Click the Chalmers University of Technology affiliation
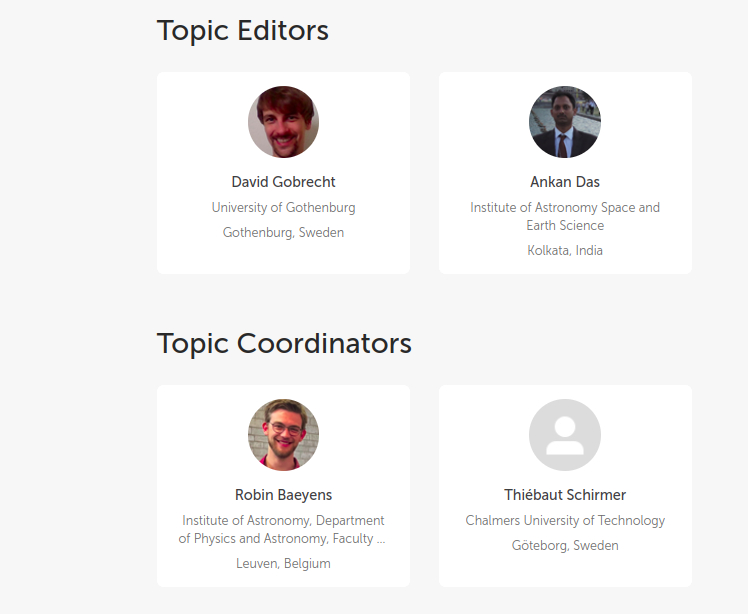Screen dimensions: 748x614 point(565,521)
